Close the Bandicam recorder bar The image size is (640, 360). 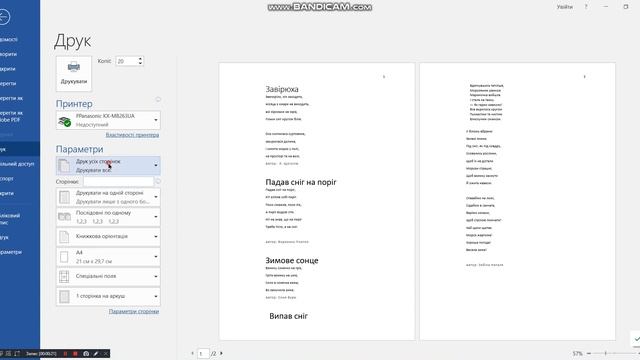click(x=106, y=353)
